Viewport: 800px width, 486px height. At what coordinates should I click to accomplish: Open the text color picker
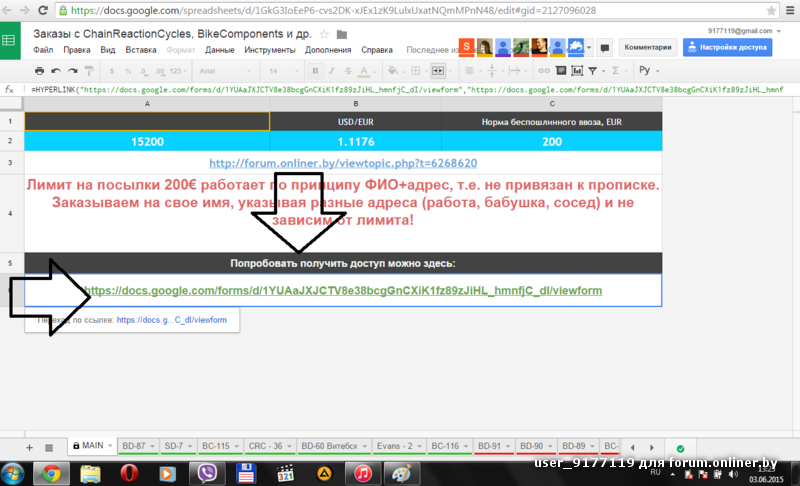(x=364, y=71)
